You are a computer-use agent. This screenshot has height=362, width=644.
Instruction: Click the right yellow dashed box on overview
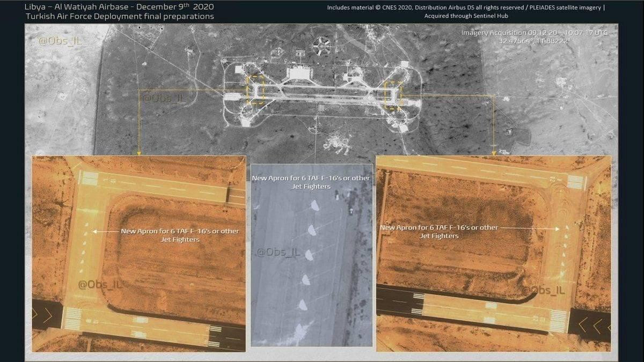click(393, 95)
